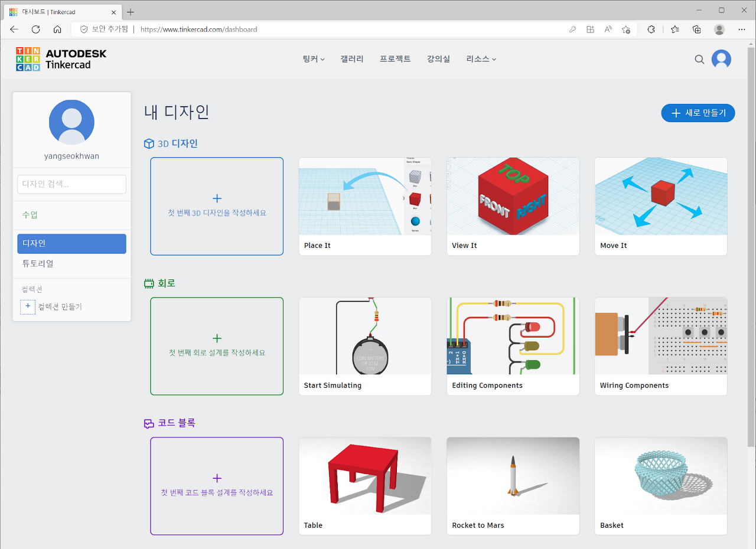The image size is (756, 549).
Task: Click the 코드 블록 section heading
Action: [x=177, y=423]
